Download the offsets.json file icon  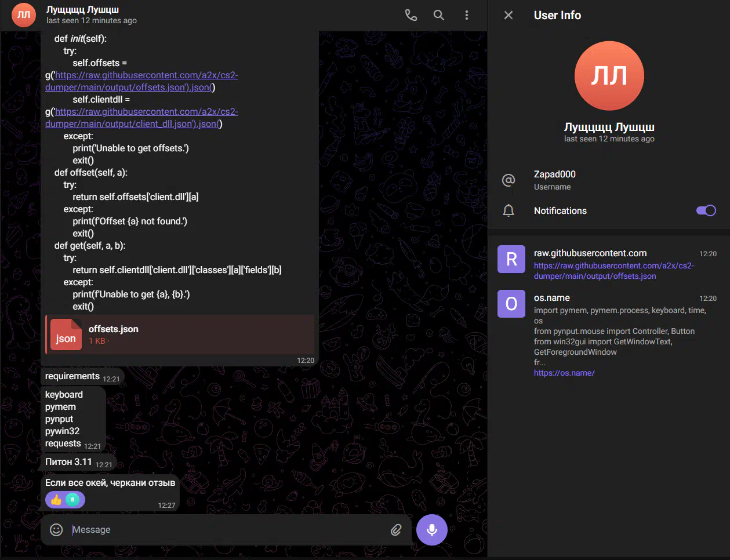66,334
